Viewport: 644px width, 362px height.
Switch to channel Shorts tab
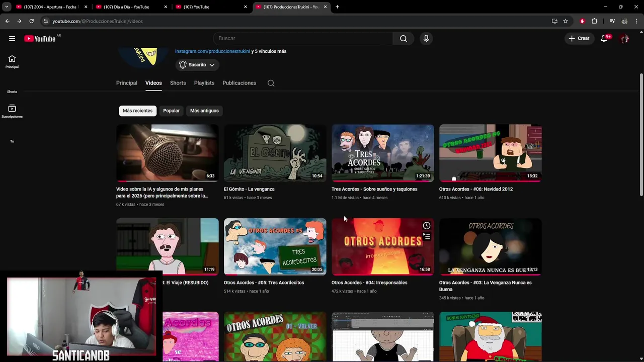[x=178, y=83]
